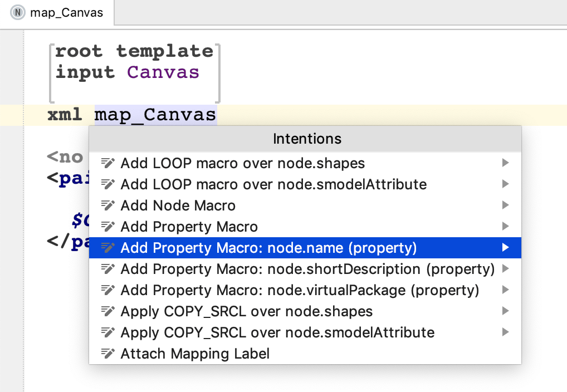Click the pencil icon beside plain Add Property Macro
This screenshot has width=567, height=392.
tap(108, 227)
